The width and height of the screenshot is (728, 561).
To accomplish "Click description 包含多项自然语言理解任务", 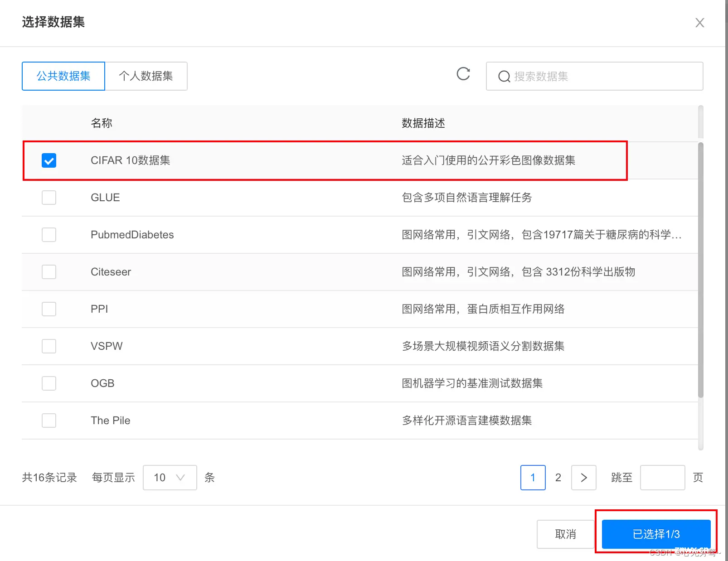I will [467, 198].
